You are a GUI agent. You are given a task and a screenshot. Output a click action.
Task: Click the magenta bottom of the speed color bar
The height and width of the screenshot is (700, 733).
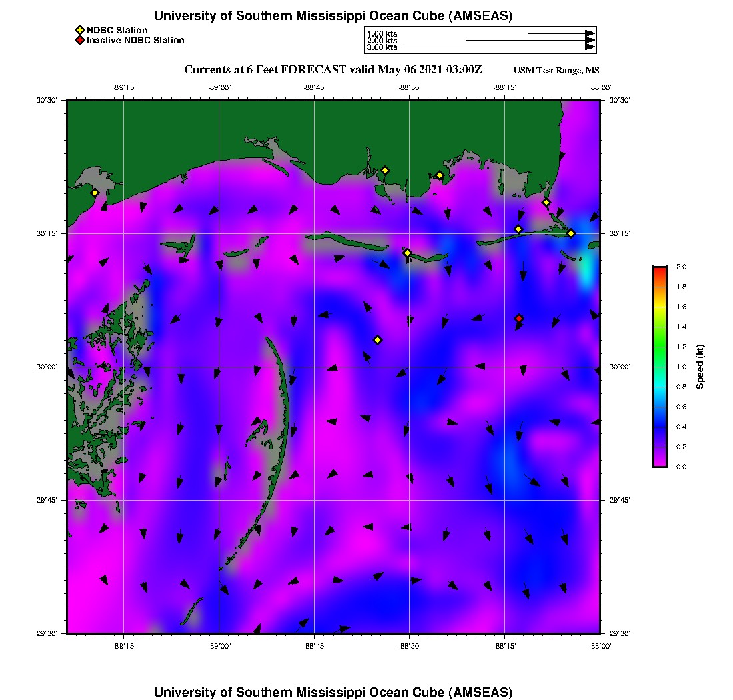coord(659,464)
